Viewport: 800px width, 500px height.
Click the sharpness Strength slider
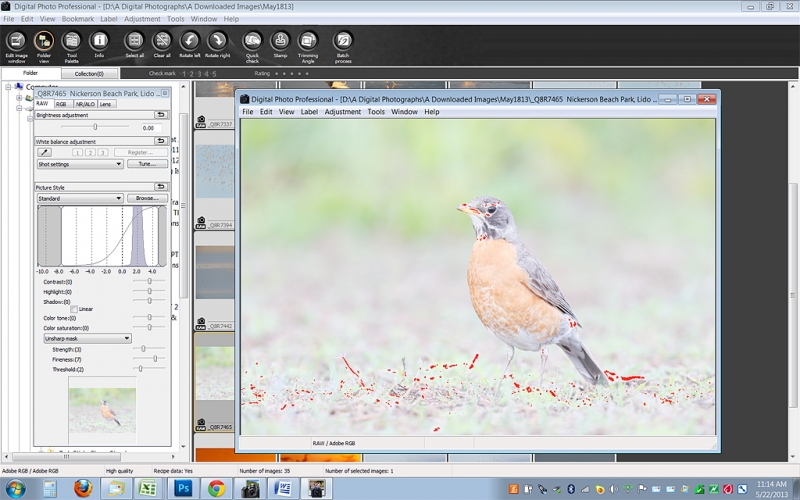149,349
